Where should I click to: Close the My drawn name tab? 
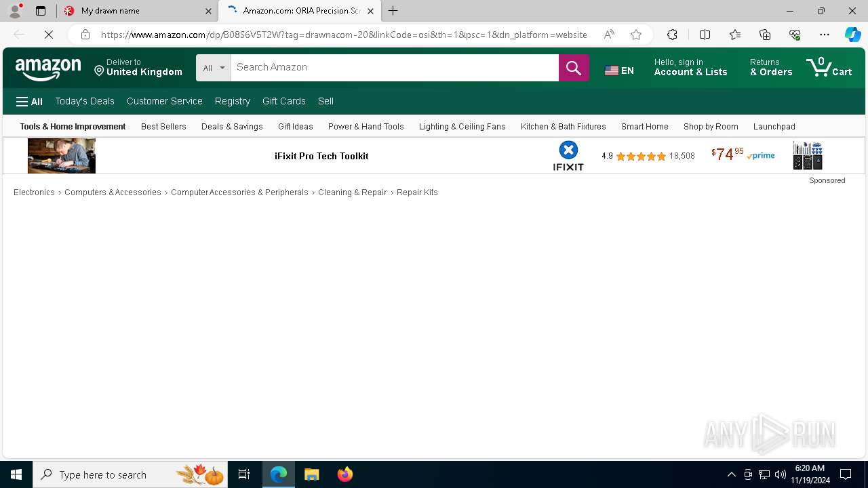[208, 11]
